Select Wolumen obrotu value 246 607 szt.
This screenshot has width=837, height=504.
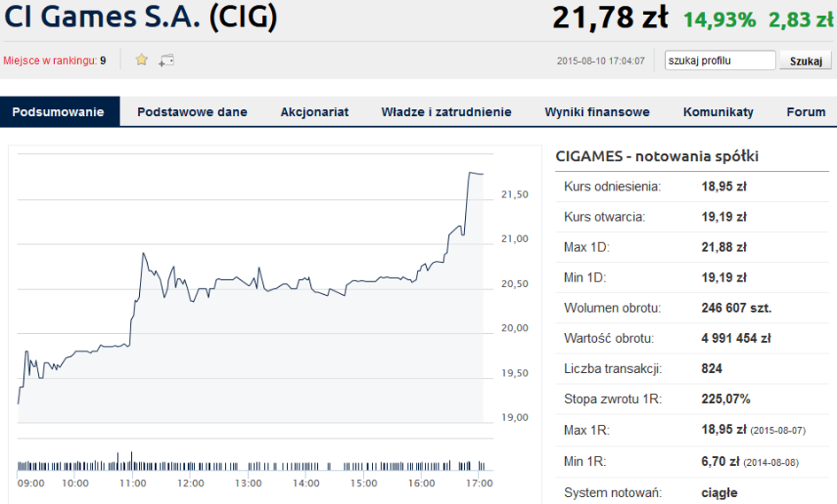point(736,308)
